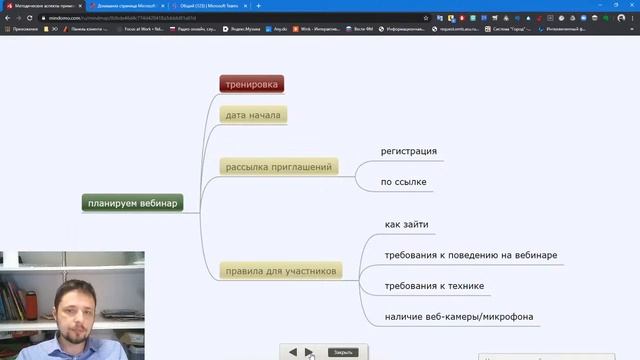Viewport: 640px width, 360px height.
Task: Close the Домашняя страница Microsoft tab
Action: click(162, 6)
